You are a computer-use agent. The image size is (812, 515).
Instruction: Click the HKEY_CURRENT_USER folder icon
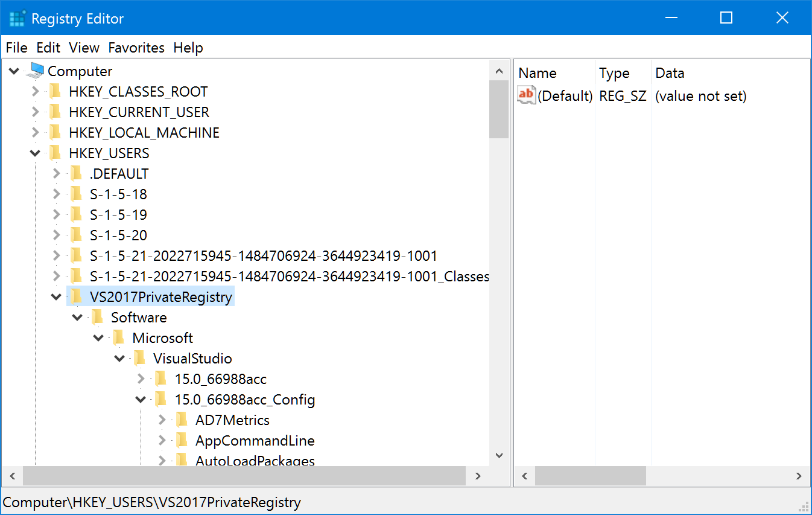coord(56,112)
